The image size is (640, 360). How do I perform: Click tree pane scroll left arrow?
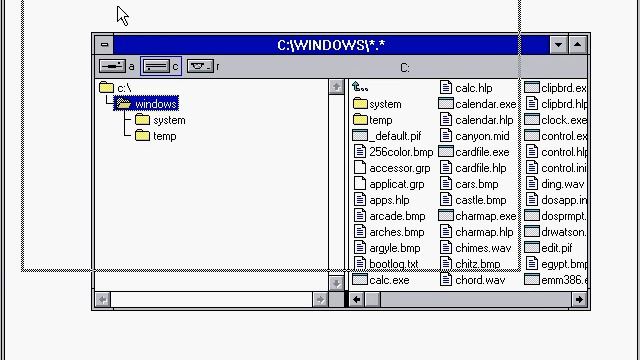[x=102, y=300]
